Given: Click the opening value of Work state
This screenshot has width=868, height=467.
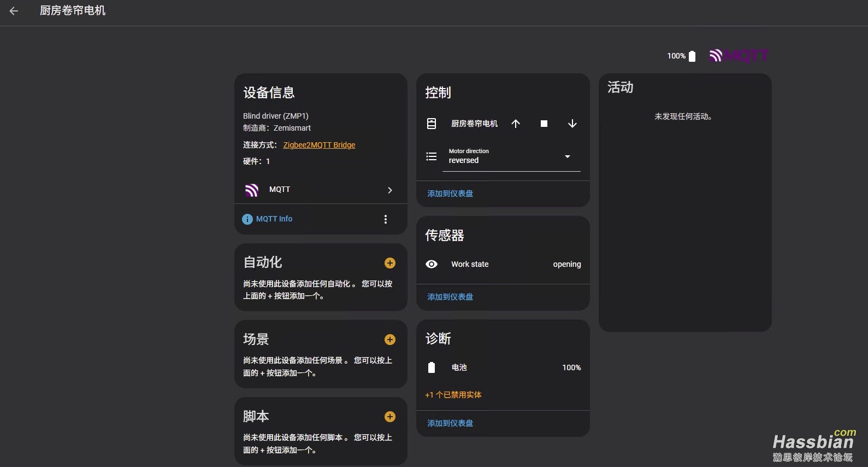Looking at the screenshot, I should point(567,264).
